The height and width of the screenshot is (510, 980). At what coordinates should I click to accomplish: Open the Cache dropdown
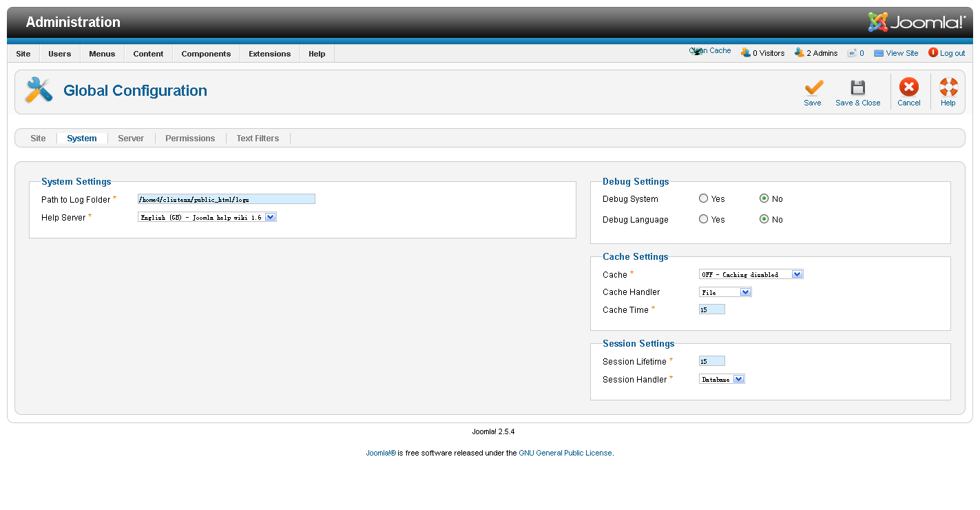pyautogui.click(x=751, y=274)
